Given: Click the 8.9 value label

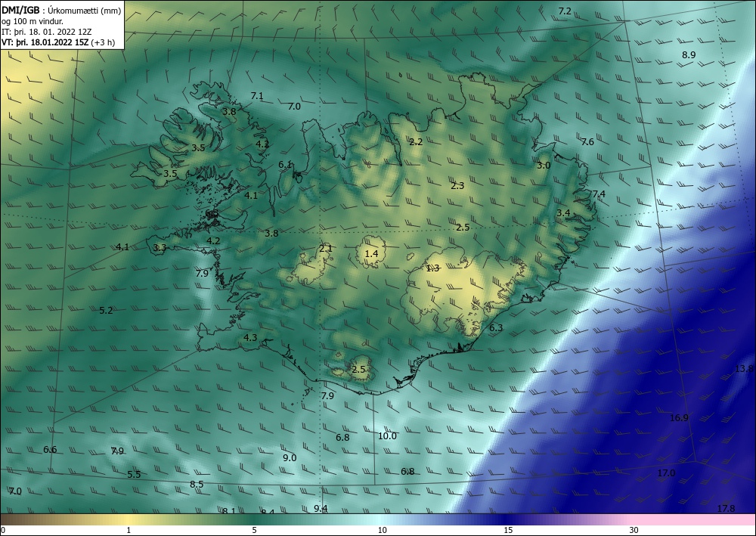Looking at the screenshot, I should pyautogui.click(x=689, y=55).
